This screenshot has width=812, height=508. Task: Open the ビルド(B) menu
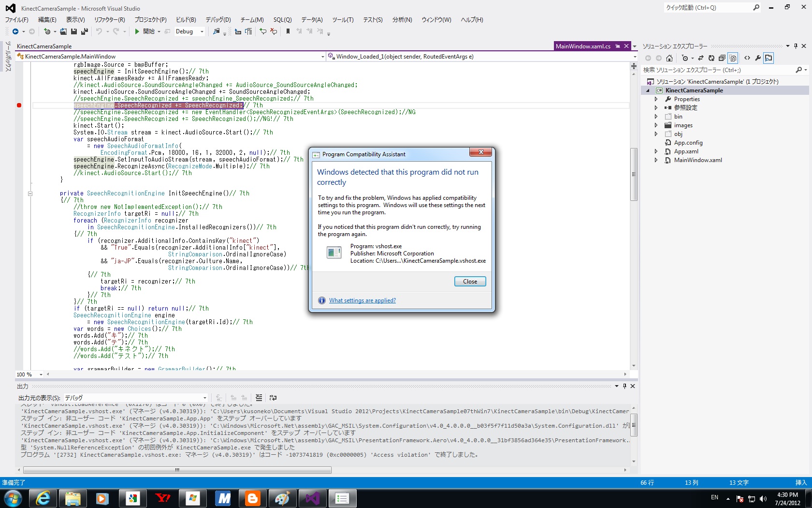tap(186, 20)
